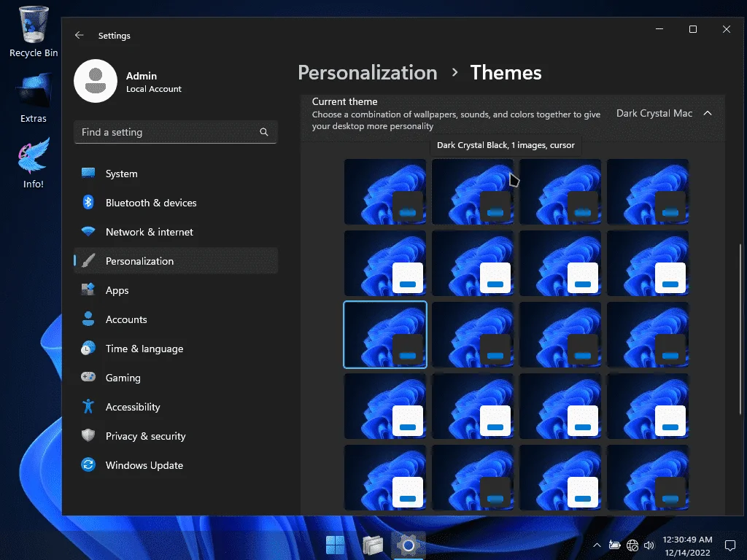Screen dimensions: 747x560
Task: Click the Personalization paintbrush icon
Action: click(x=88, y=260)
